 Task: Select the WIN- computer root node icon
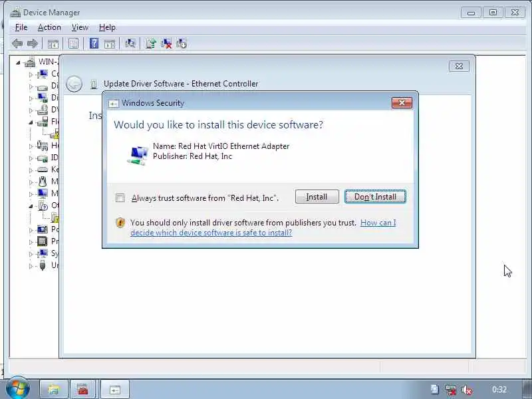click(30, 62)
